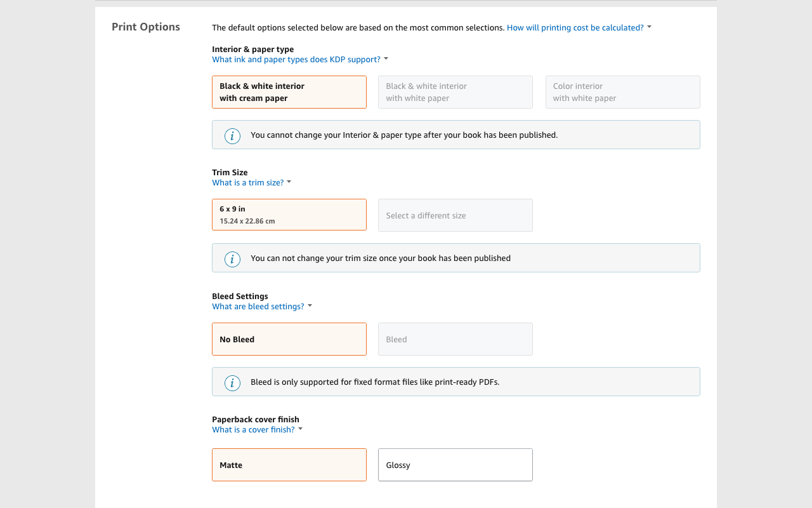This screenshot has height=508, width=812.
Task: Expand "What are bleed settings?" dropdown
Action: click(x=309, y=305)
